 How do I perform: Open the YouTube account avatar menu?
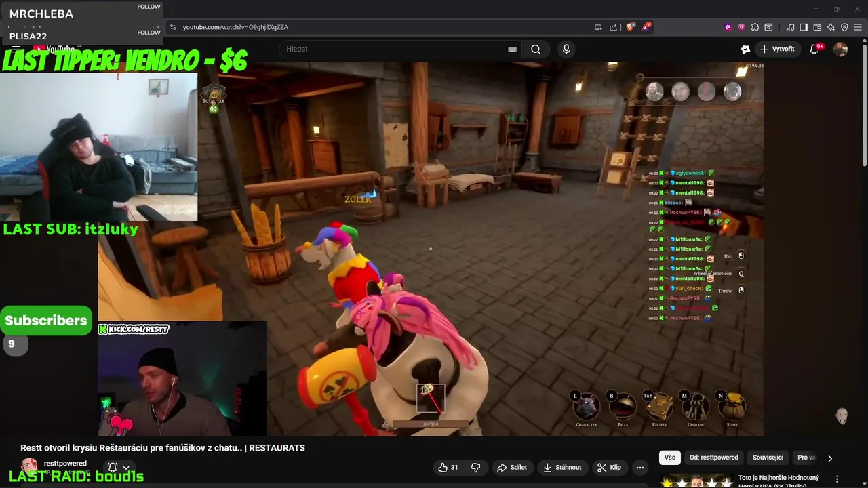(x=840, y=49)
